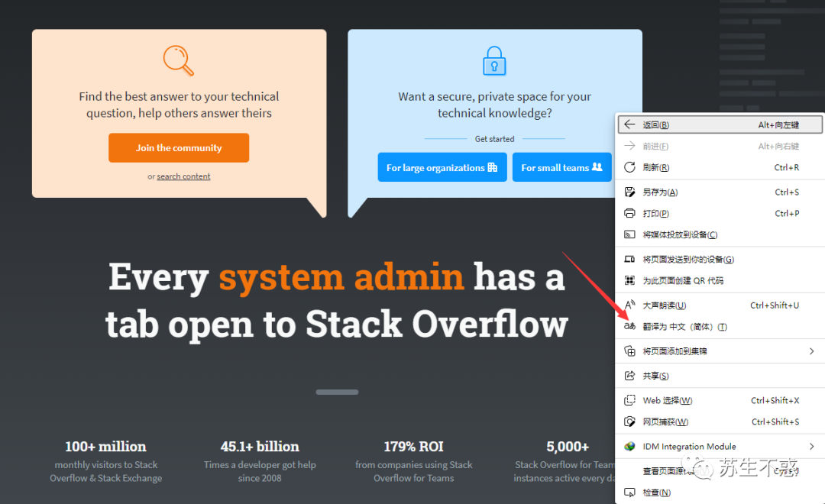The height and width of the screenshot is (504, 825).
Task: Choose 另存为(A) from context menu
Action: [x=720, y=192]
